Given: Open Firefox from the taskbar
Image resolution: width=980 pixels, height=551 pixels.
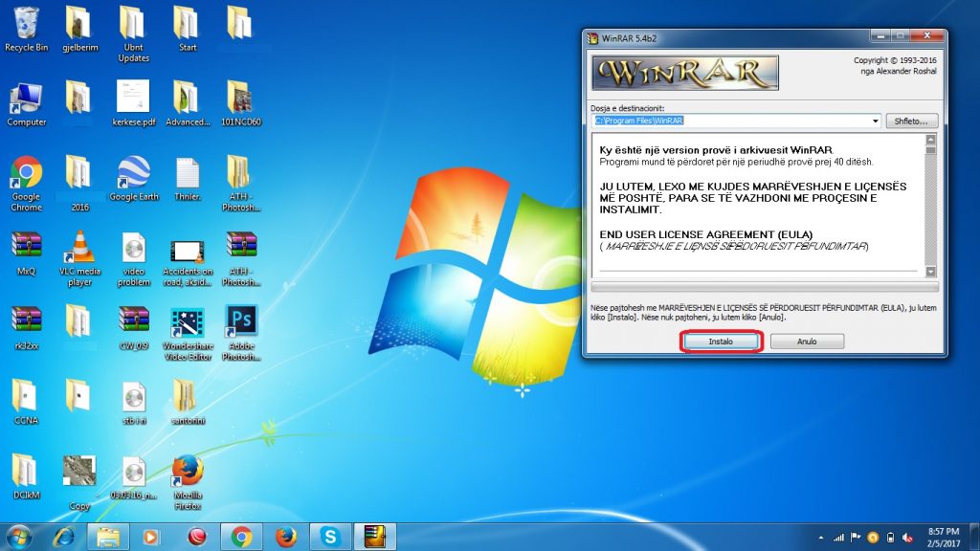Looking at the screenshot, I should (x=286, y=537).
